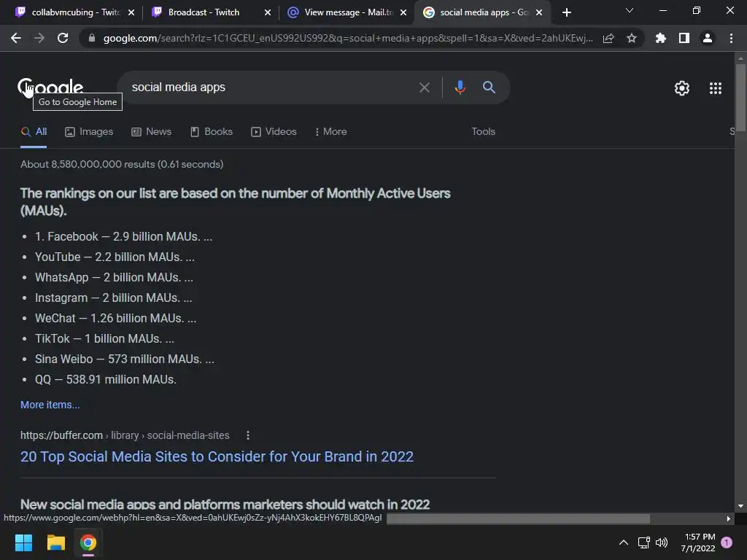Click the Sina Weibo 573 million item
747x560 pixels.
(124, 359)
